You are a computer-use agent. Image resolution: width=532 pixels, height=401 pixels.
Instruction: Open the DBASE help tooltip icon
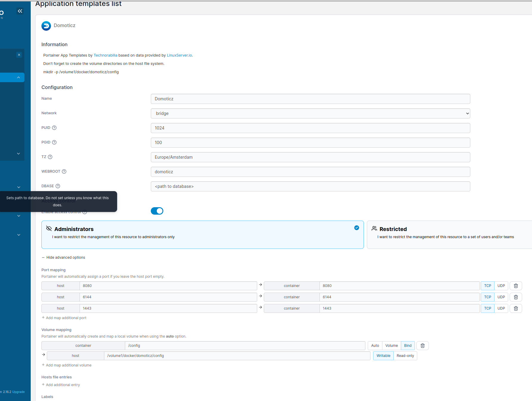pos(58,186)
